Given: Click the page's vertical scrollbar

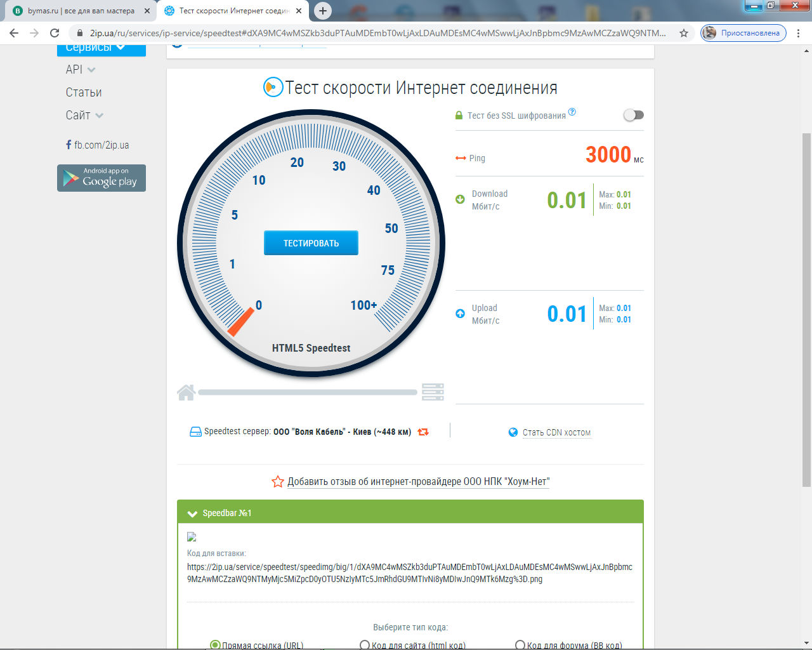Looking at the screenshot, I should (x=806, y=310).
